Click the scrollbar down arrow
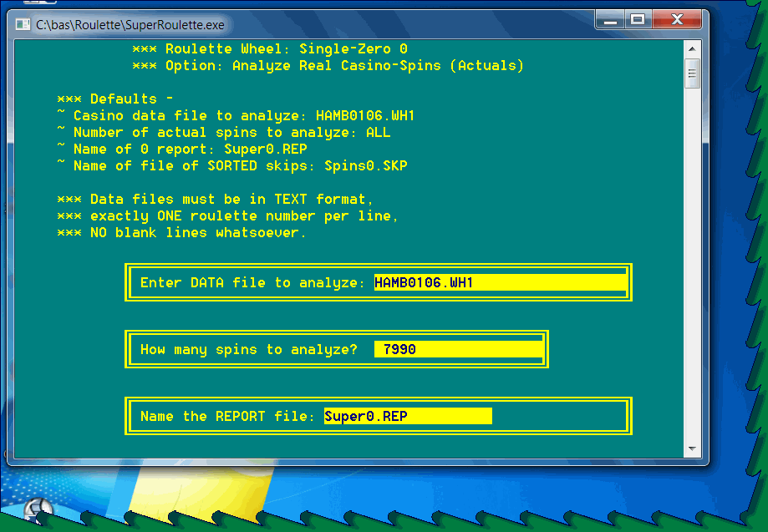 click(692, 448)
